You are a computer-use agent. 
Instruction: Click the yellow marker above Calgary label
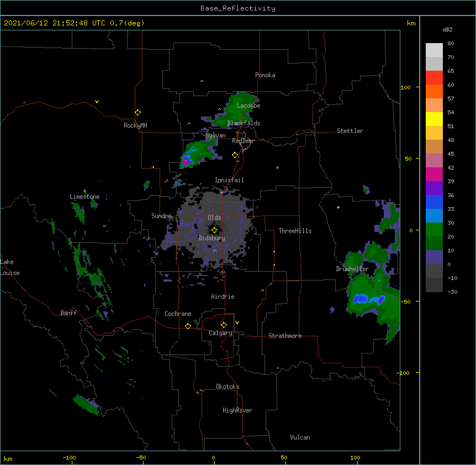(224, 325)
